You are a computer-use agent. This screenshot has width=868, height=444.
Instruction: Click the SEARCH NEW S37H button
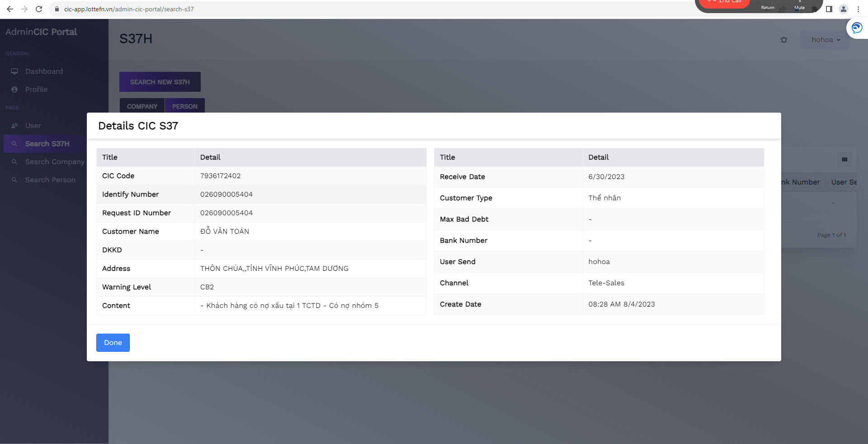click(x=160, y=82)
